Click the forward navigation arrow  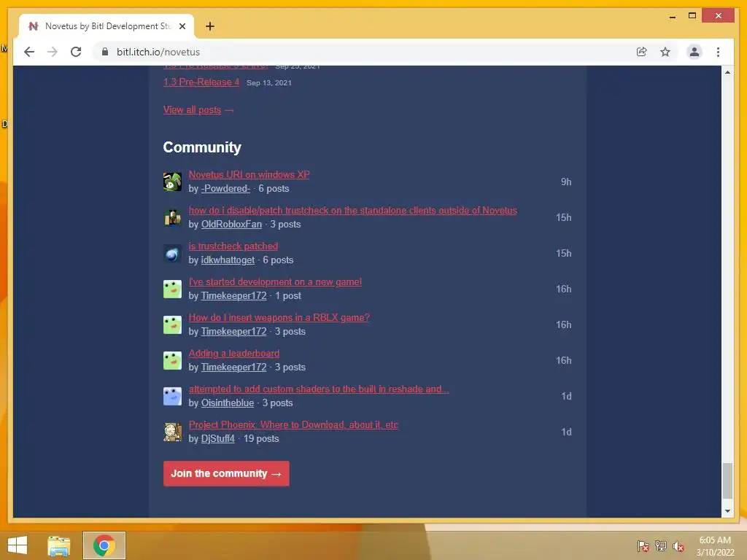53,52
